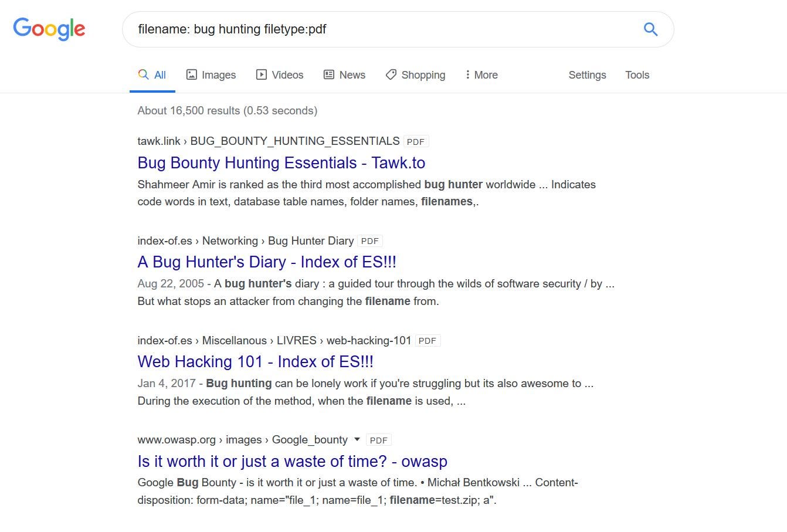787x532 pixels.
Task: Switch to the News tab
Action: click(345, 75)
